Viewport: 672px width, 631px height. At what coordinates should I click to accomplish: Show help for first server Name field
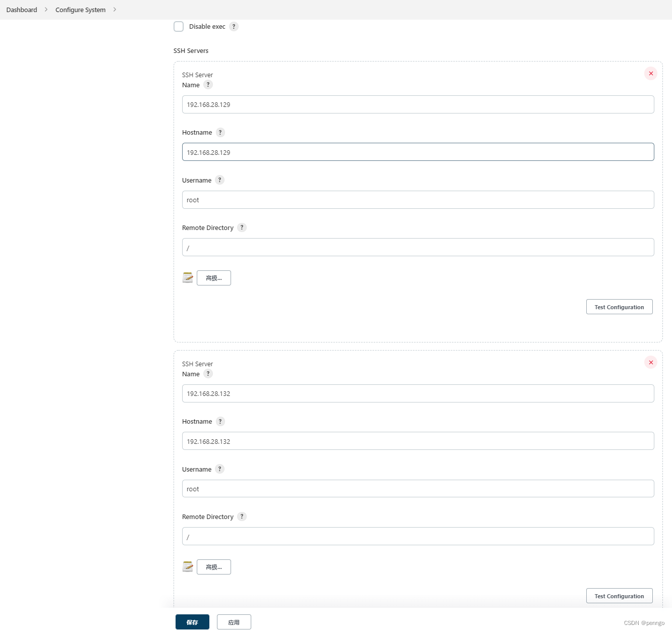coord(208,85)
